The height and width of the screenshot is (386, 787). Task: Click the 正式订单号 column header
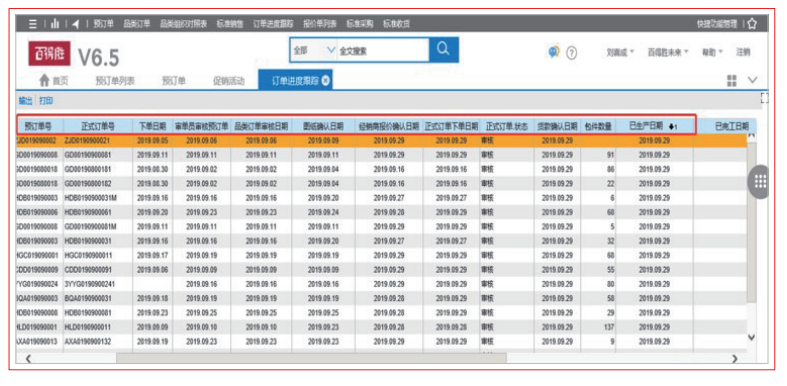click(98, 126)
